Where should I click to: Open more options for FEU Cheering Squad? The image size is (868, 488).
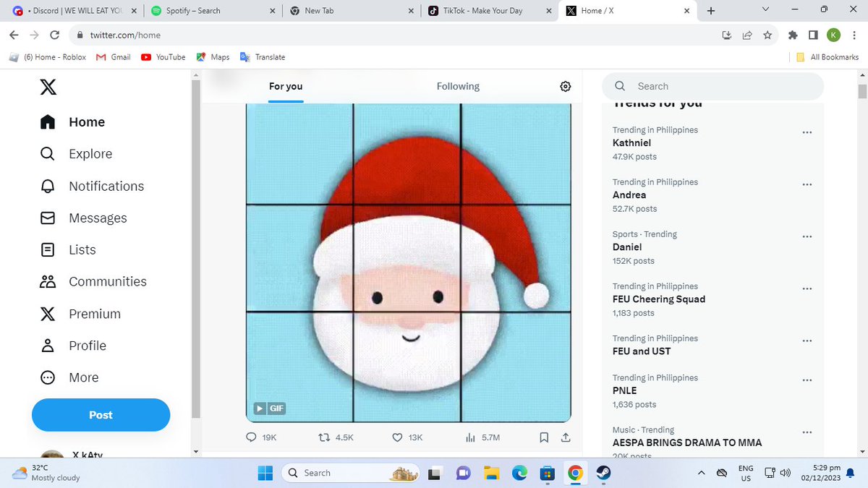(807, 288)
